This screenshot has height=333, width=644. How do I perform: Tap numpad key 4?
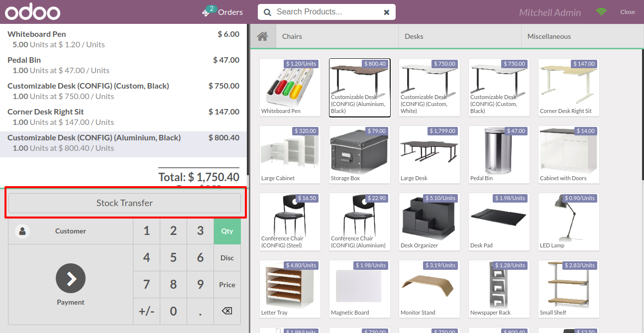click(146, 258)
